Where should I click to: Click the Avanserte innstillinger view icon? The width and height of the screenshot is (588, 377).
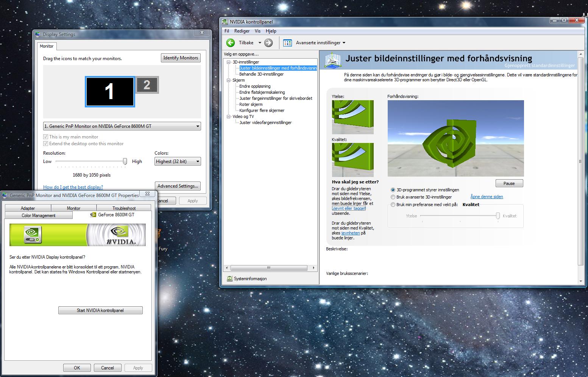click(x=288, y=43)
